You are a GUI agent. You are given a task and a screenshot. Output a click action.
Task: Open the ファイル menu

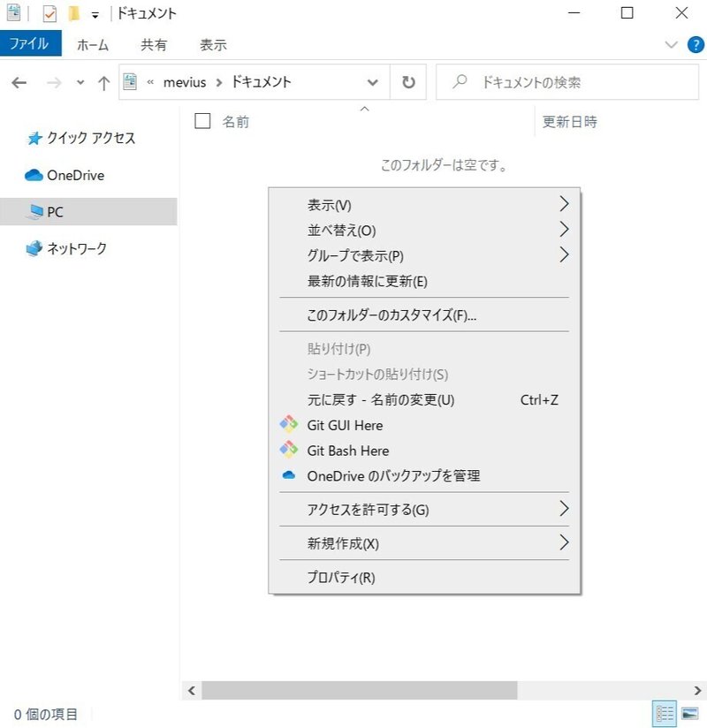tap(31, 44)
